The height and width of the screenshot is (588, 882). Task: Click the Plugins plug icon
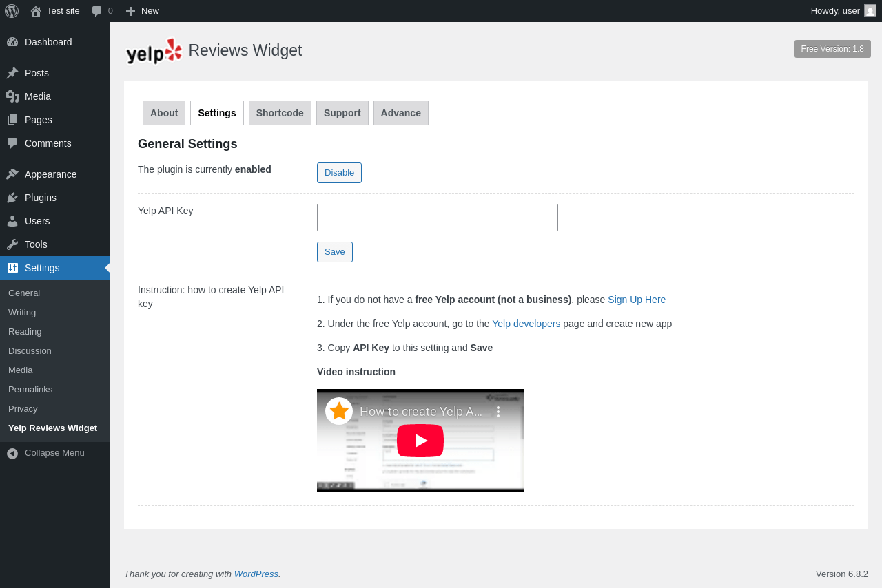12,198
